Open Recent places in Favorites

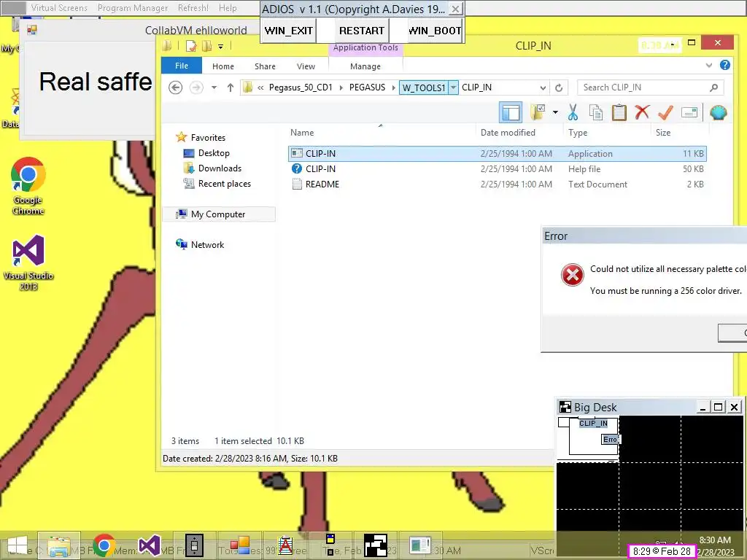point(217,183)
